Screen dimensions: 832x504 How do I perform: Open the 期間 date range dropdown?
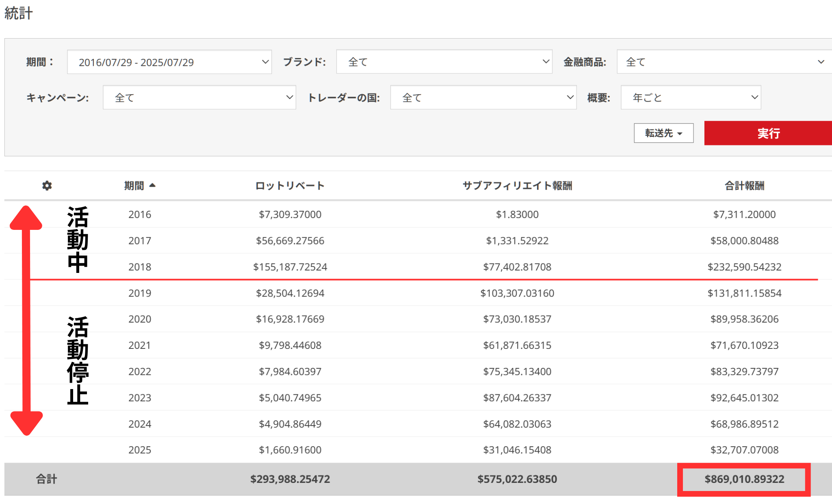[x=169, y=62]
